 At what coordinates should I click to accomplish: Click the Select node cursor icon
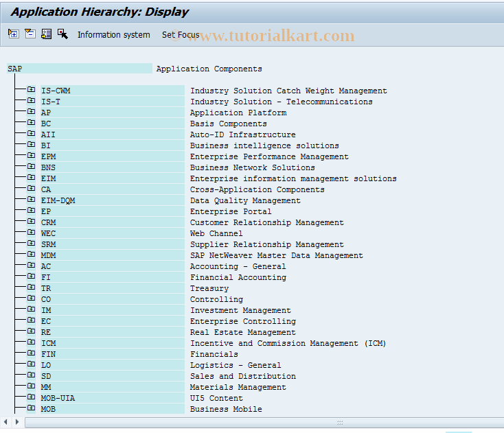[62, 34]
